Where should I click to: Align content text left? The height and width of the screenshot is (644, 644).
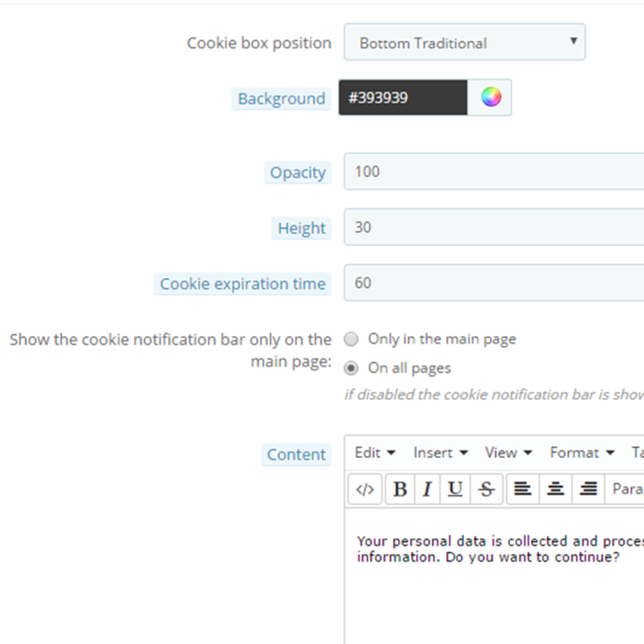tap(523, 489)
